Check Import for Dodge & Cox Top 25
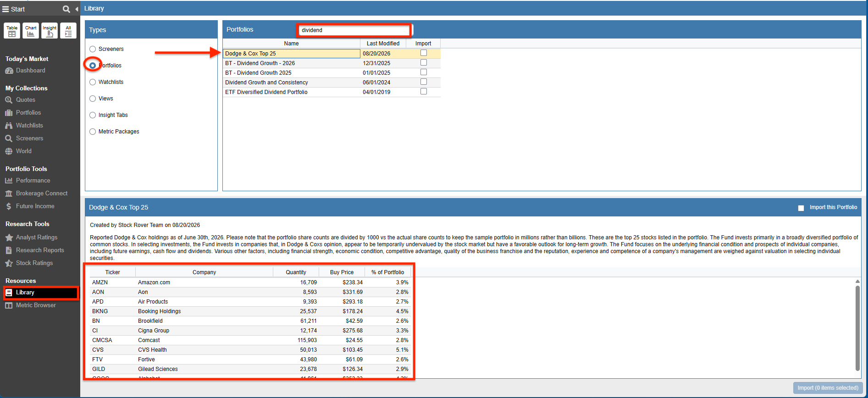The width and height of the screenshot is (868, 398). 424,53
